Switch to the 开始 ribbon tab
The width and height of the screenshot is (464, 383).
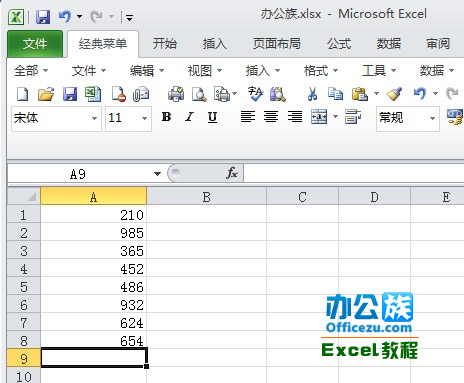pos(165,44)
